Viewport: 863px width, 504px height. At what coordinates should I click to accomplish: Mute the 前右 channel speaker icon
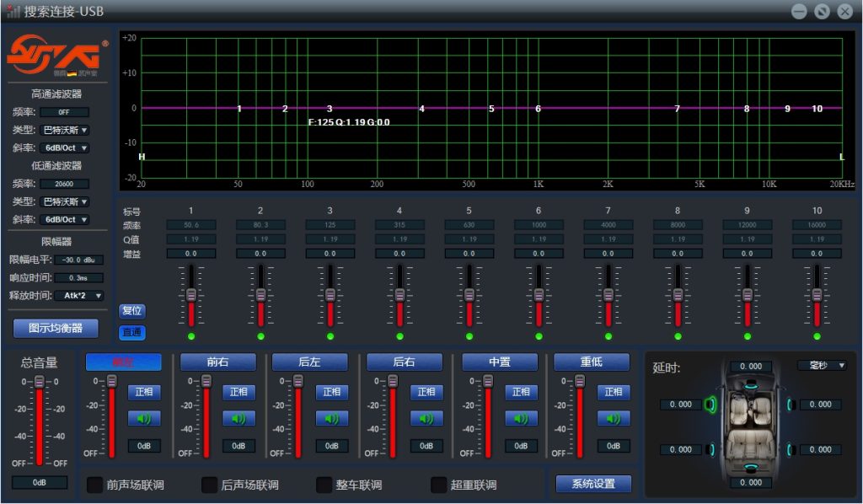[239, 419]
